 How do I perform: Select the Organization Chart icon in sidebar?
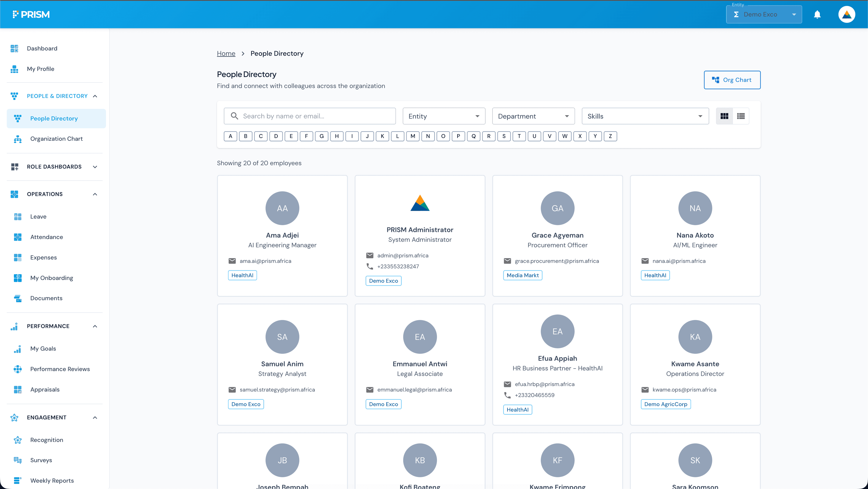[x=18, y=139]
